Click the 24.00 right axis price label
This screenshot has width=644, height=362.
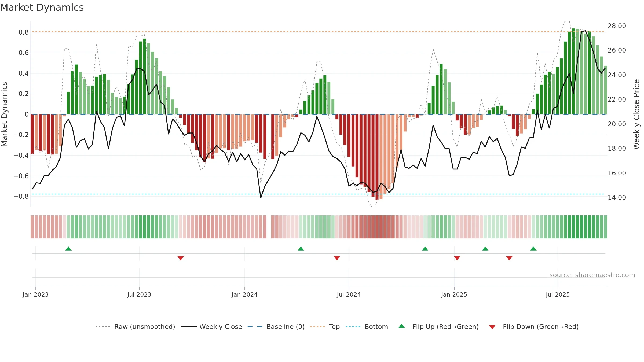pos(617,75)
